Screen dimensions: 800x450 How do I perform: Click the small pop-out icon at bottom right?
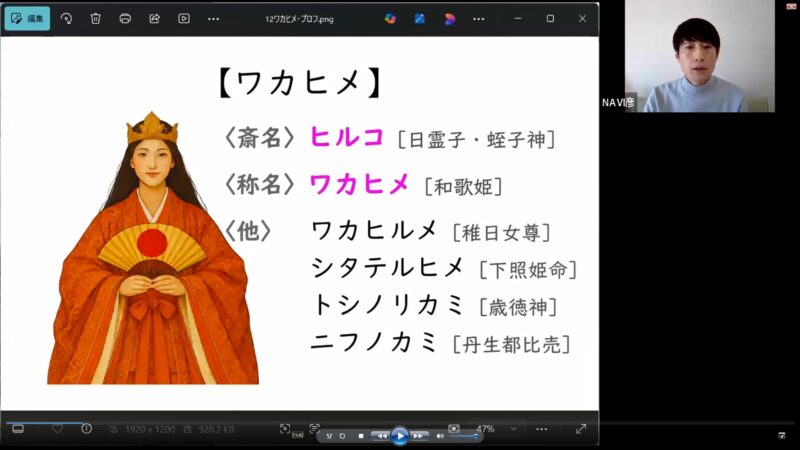pyautogui.click(x=782, y=435)
